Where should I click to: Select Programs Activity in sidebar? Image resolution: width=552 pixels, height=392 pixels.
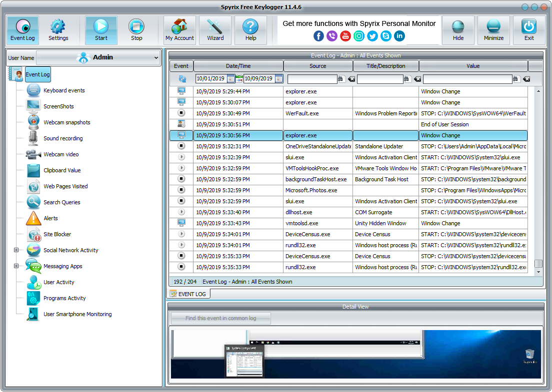pyautogui.click(x=64, y=299)
